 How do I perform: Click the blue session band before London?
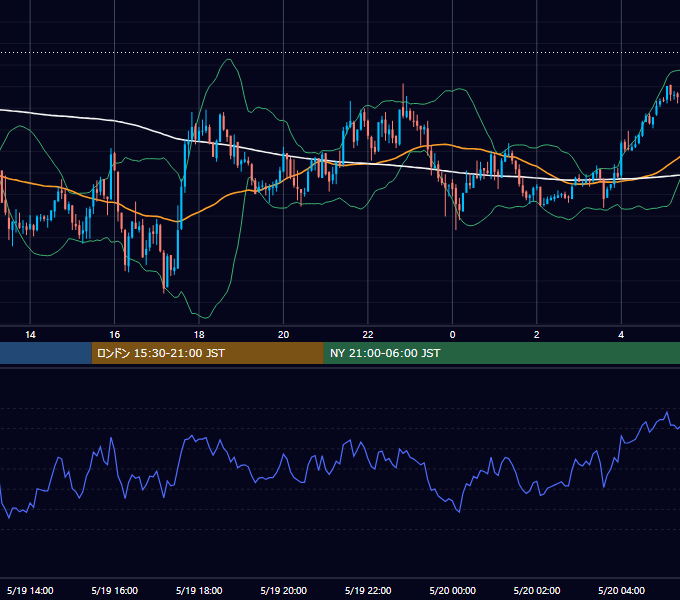(x=46, y=353)
